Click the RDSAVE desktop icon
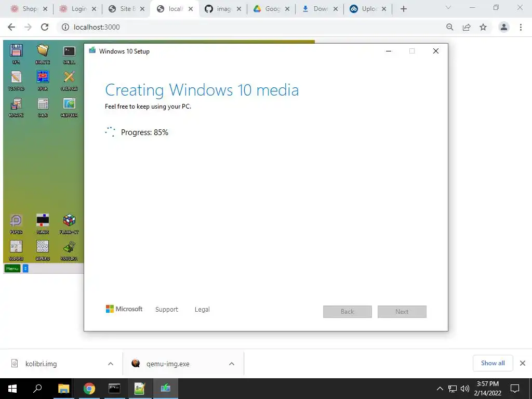This screenshot has width=532, height=399. point(16,103)
